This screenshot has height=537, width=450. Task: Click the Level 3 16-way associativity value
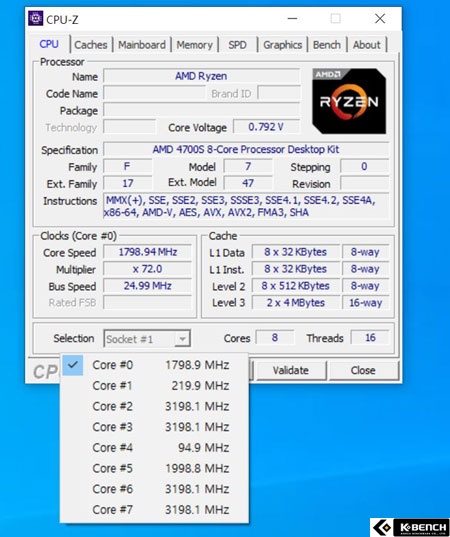pyautogui.click(x=365, y=303)
